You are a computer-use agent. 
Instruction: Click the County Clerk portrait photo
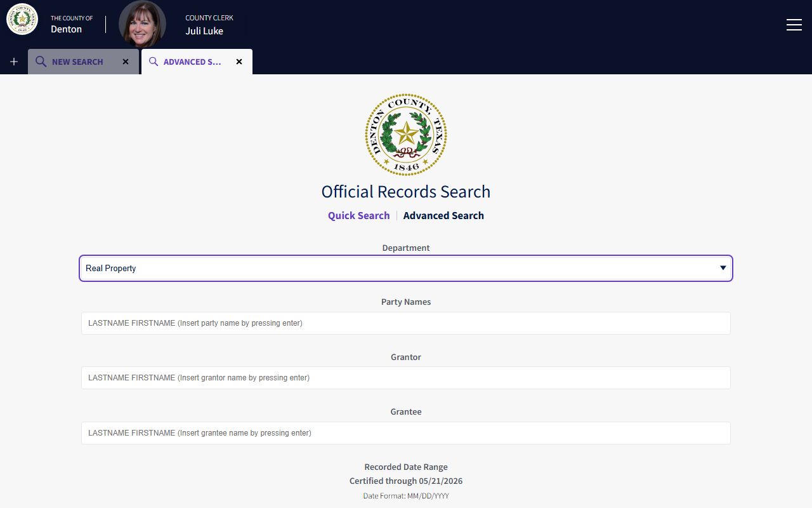[142, 24]
